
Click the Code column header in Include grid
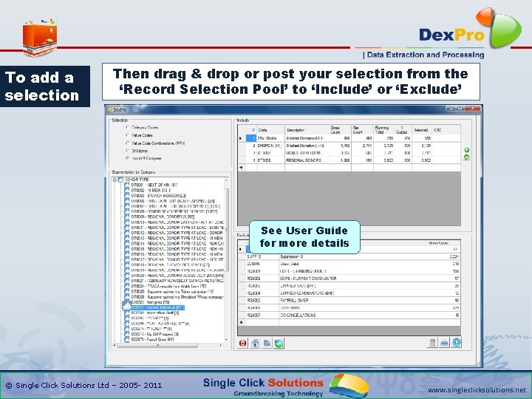[270, 130]
